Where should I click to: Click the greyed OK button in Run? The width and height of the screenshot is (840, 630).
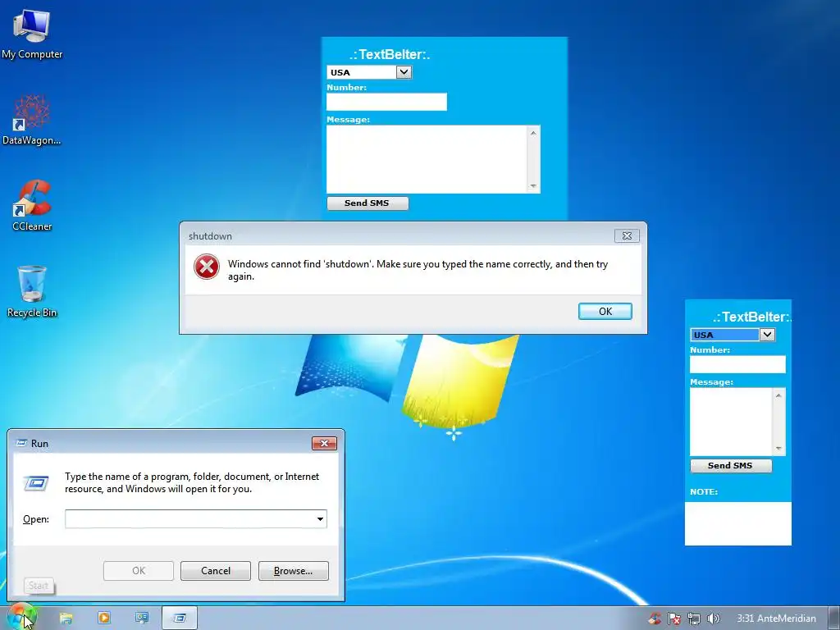138,571
